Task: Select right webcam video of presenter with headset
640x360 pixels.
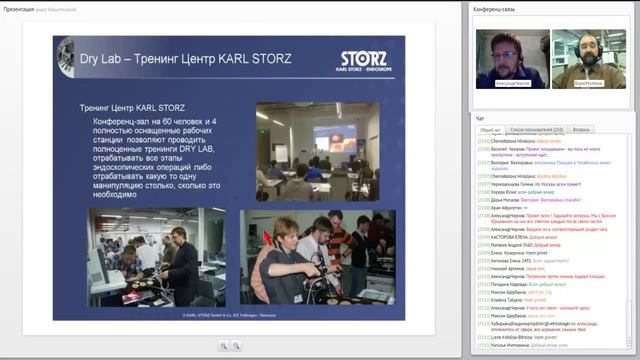Action: pos(589,59)
